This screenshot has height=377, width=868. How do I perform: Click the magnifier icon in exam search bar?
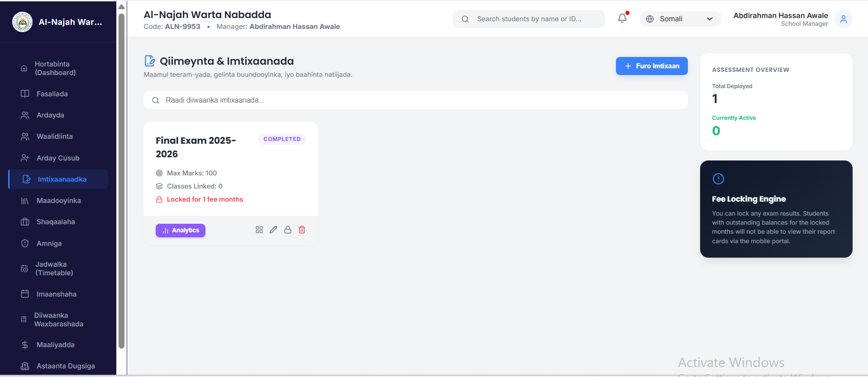pos(156,100)
